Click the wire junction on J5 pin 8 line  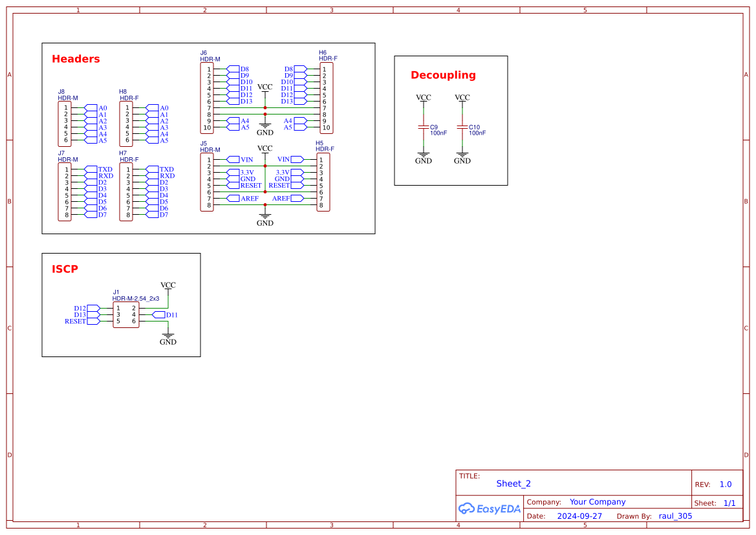click(x=265, y=205)
